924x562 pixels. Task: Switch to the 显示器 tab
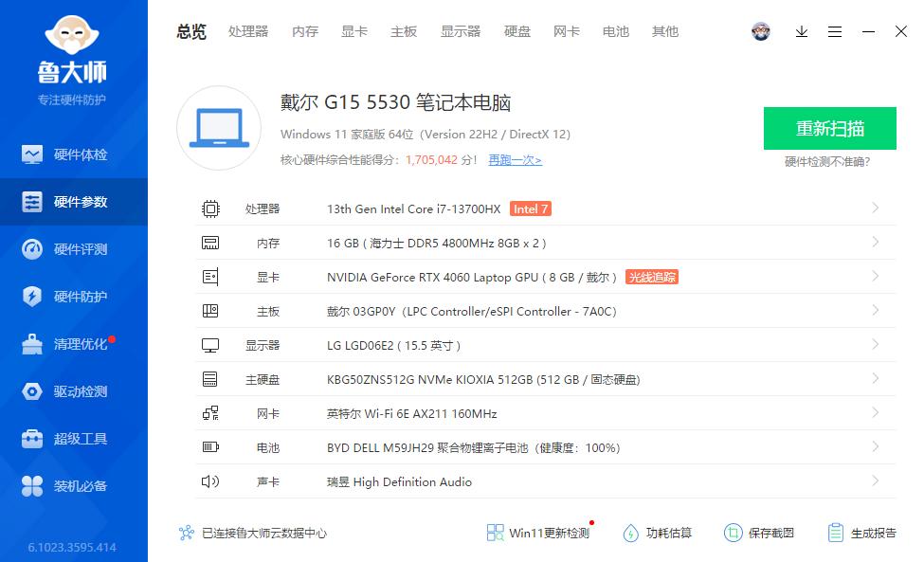[460, 31]
